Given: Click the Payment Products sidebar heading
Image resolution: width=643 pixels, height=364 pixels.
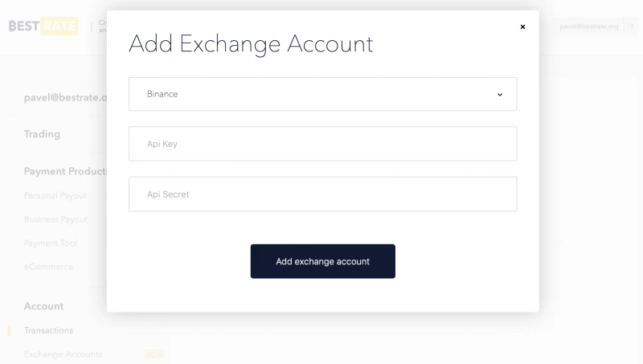Looking at the screenshot, I should pyautogui.click(x=66, y=171).
